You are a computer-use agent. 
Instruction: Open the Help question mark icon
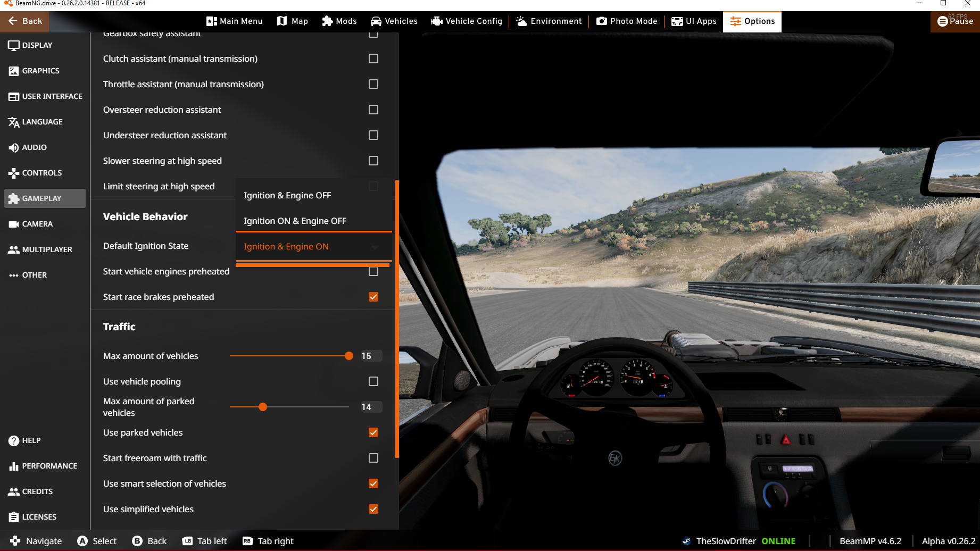pos(14,440)
